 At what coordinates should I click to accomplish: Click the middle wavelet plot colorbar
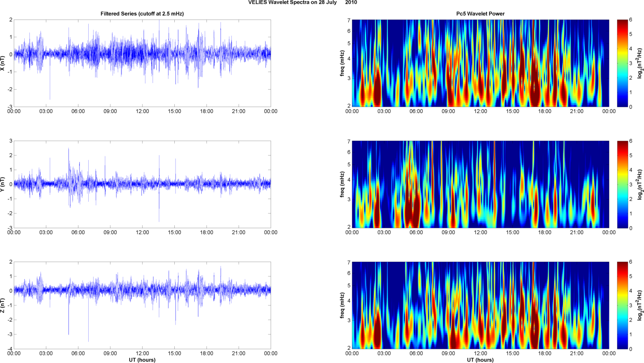click(x=622, y=184)
